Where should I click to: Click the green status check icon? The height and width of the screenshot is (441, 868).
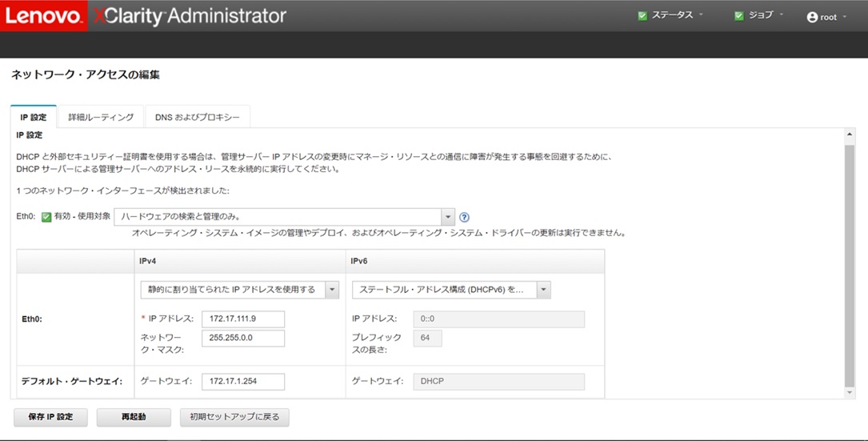(642, 16)
